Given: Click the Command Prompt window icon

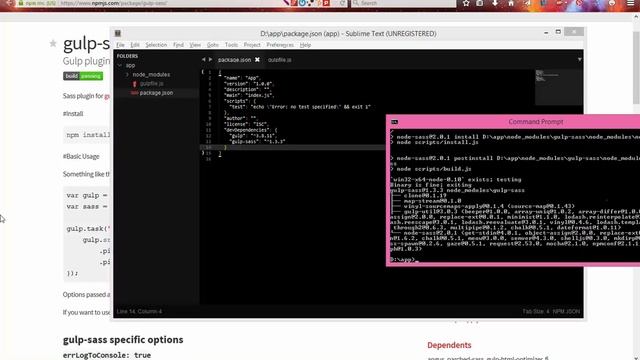Looking at the screenshot, I should [x=394, y=122].
